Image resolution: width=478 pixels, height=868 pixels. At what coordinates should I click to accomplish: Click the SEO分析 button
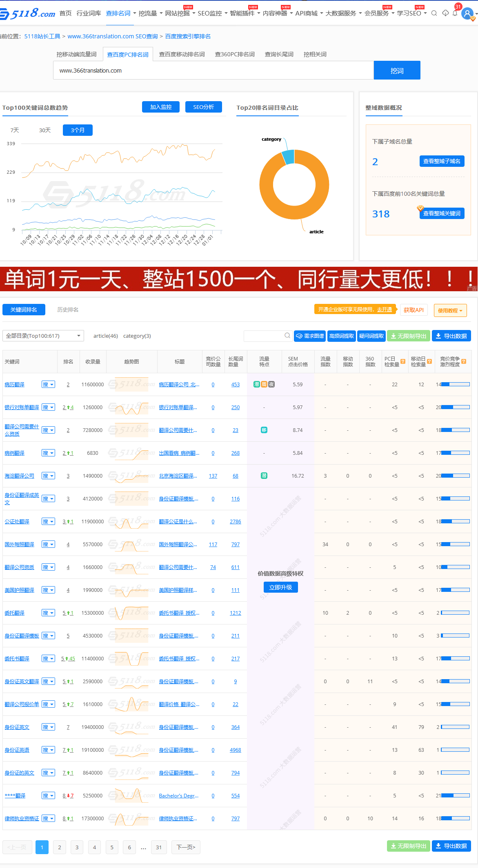203,107
